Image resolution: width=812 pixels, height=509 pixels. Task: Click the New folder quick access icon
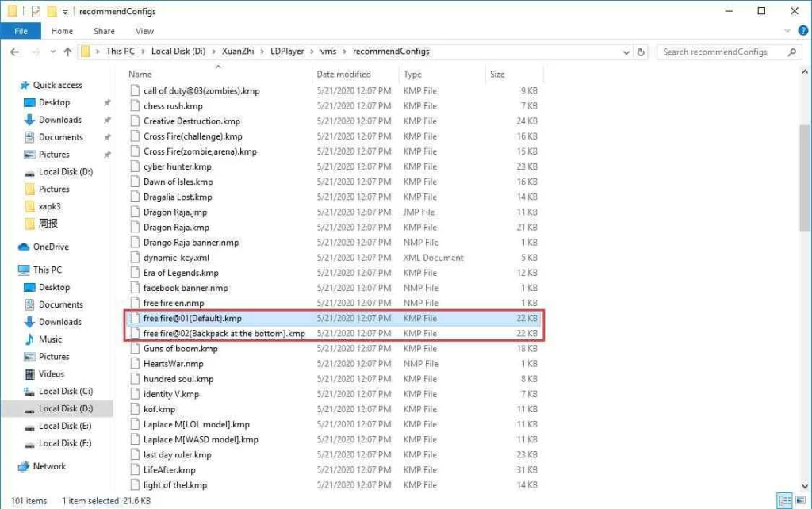tap(52, 11)
